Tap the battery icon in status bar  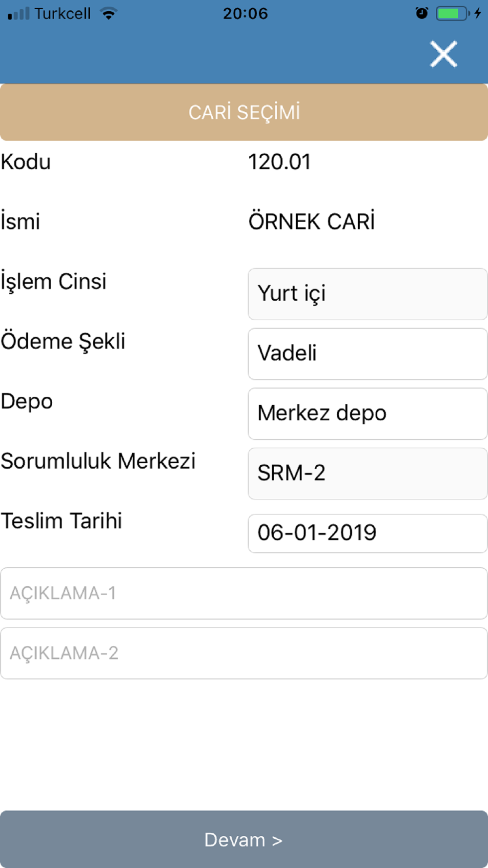451,13
